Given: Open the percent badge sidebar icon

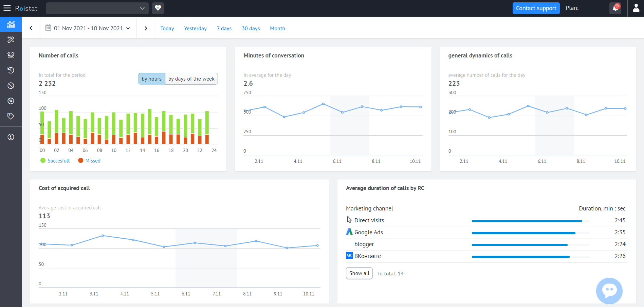Looking at the screenshot, I should coord(11,101).
